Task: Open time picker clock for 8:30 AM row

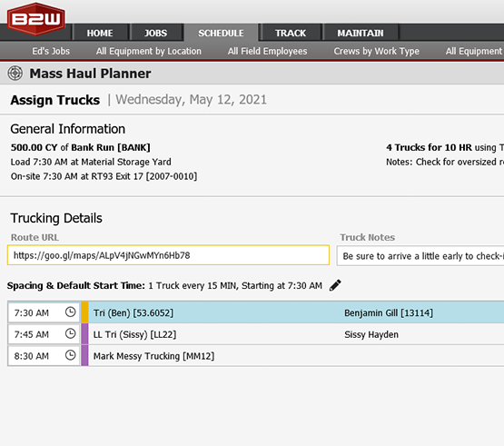Action: pos(71,355)
